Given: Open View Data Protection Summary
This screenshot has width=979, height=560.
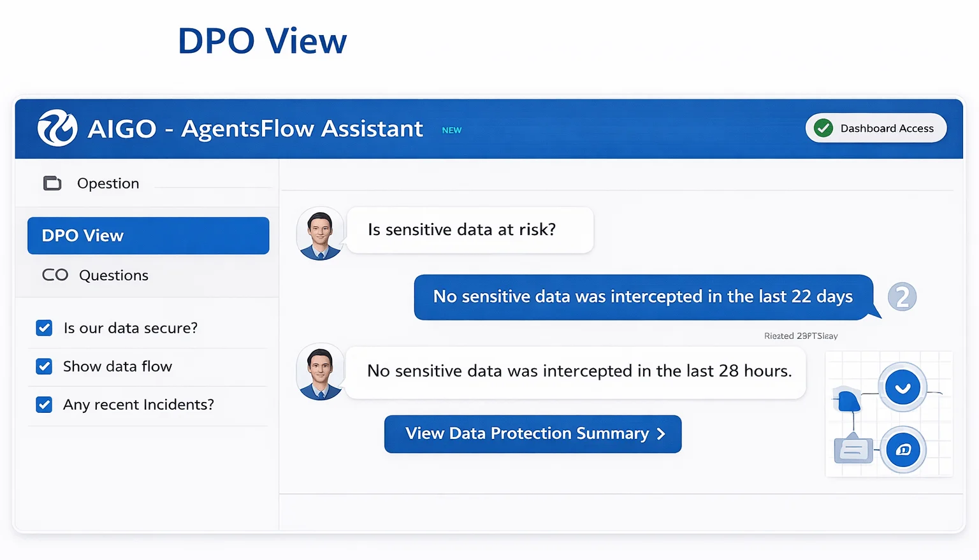Looking at the screenshot, I should 533,434.
